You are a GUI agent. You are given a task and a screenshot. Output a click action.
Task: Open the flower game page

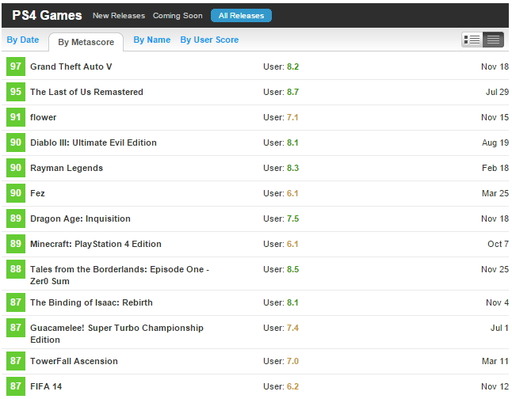click(x=43, y=117)
